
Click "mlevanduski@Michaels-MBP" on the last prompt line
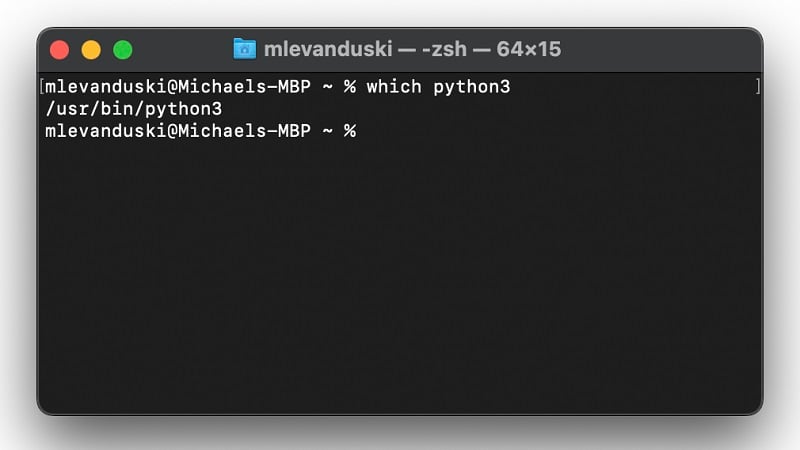pyautogui.click(x=177, y=131)
